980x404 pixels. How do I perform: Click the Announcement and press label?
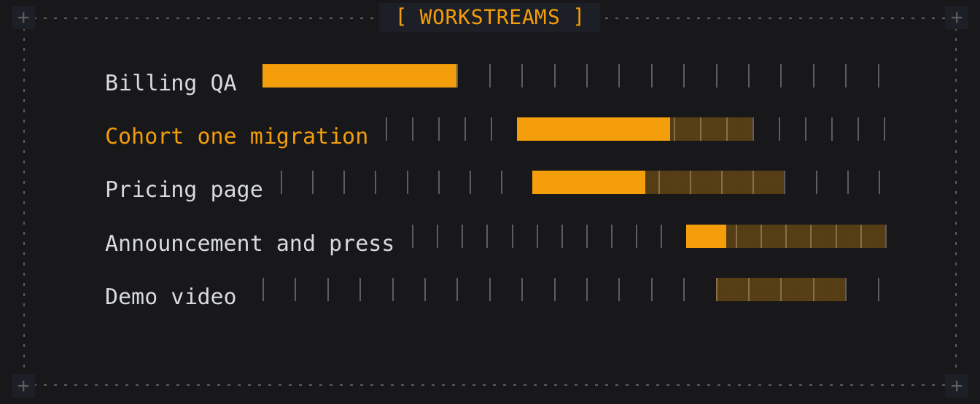tap(249, 243)
